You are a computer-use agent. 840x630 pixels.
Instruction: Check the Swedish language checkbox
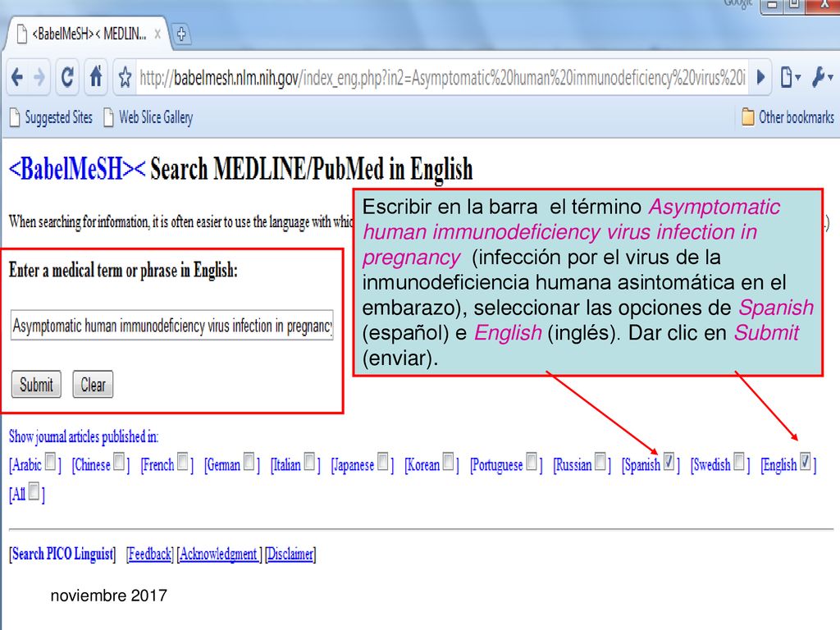coord(739,461)
